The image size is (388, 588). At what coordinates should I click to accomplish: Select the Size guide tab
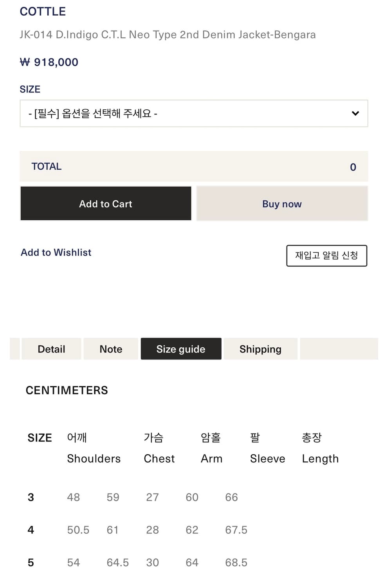(x=181, y=349)
